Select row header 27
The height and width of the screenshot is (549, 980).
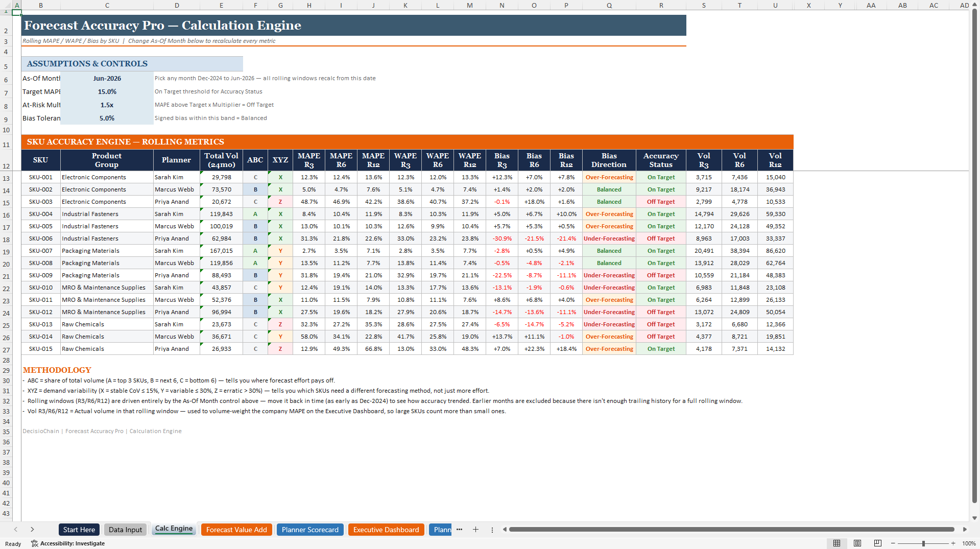pos(6,350)
